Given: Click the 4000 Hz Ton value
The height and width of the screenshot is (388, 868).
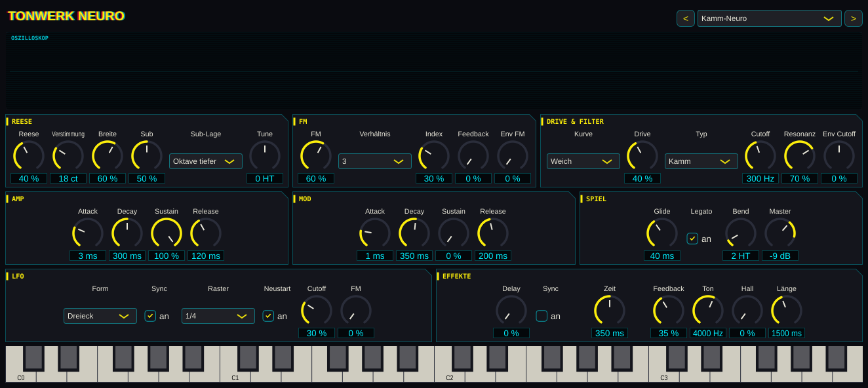Looking at the screenshot, I should pyautogui.click(x=708, y=333).
